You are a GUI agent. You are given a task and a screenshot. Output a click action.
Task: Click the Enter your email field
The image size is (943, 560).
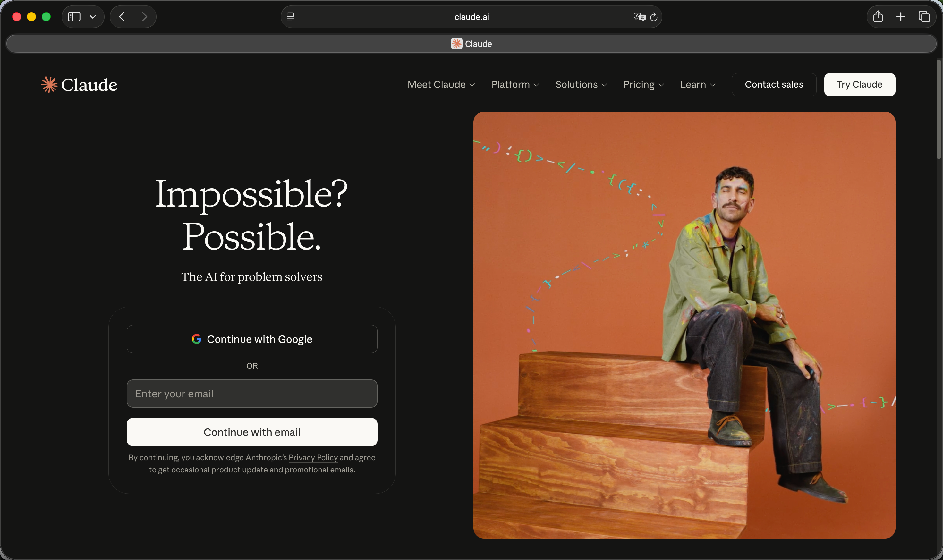point(252,394)
